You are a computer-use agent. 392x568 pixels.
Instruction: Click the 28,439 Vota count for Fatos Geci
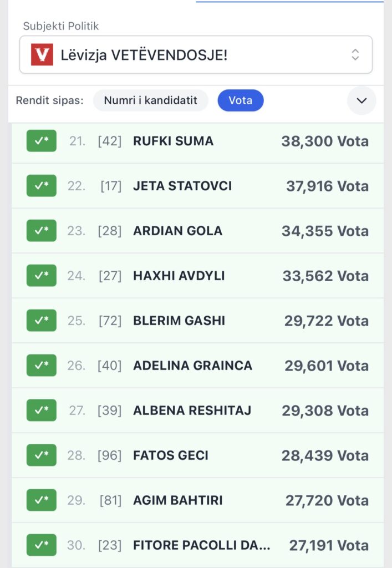click(325, 455)
